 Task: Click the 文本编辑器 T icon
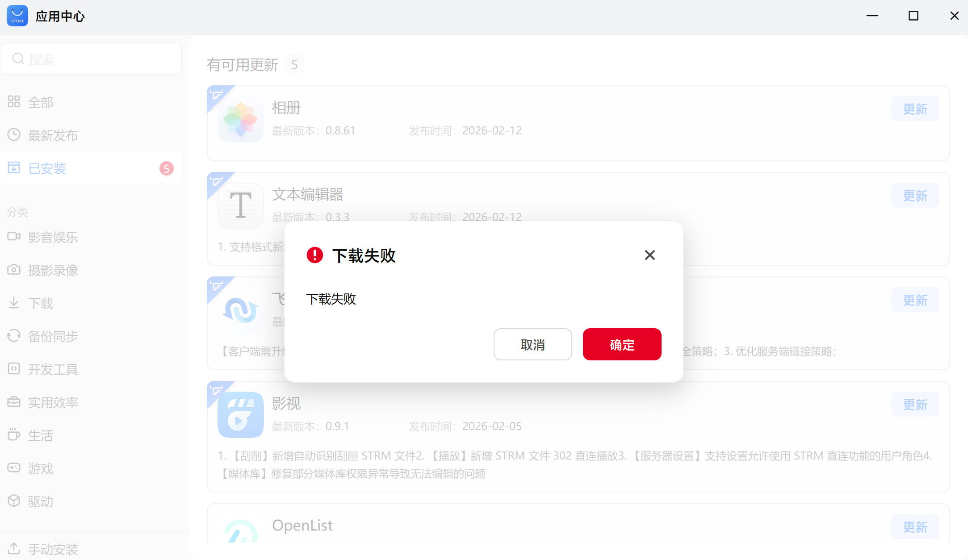(240, 205)
